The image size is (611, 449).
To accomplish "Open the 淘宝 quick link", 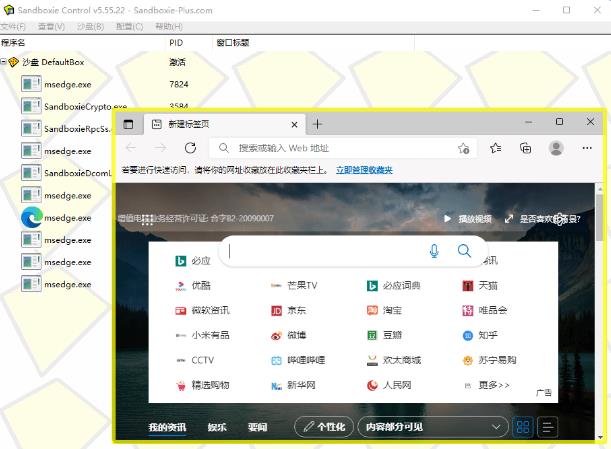I will [384, 310].
